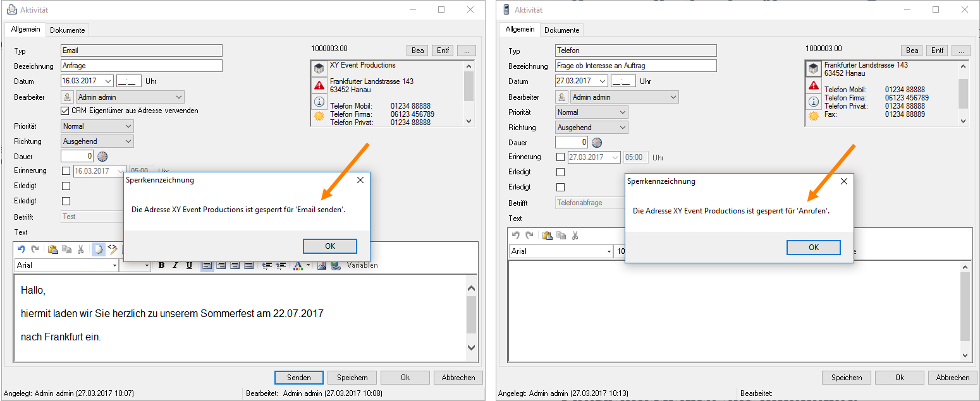Image resolution: width=980 pixels, height=401 pixels.
Task: Switch to the Dokumente tab in the Email window
Action: pos(68,30)
